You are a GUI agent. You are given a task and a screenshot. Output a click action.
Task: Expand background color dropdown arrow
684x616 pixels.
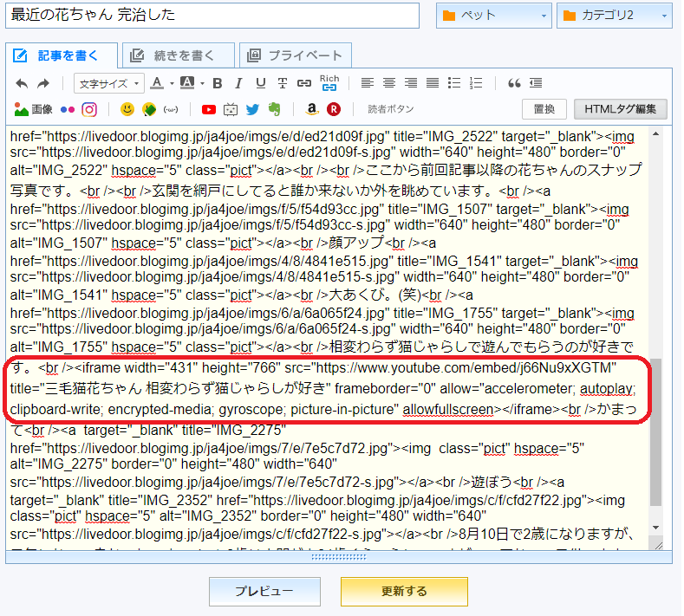(x=202, y=83)
